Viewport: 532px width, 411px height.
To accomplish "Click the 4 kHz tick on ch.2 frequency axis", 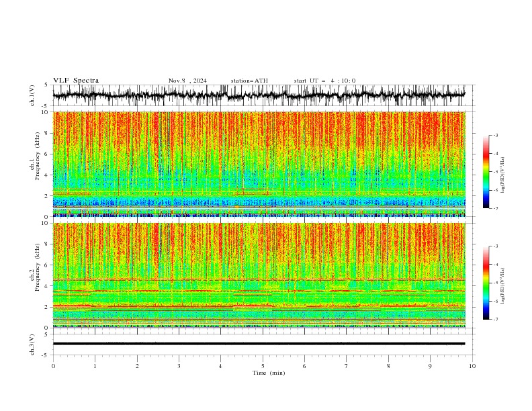I will click(48, 286).
